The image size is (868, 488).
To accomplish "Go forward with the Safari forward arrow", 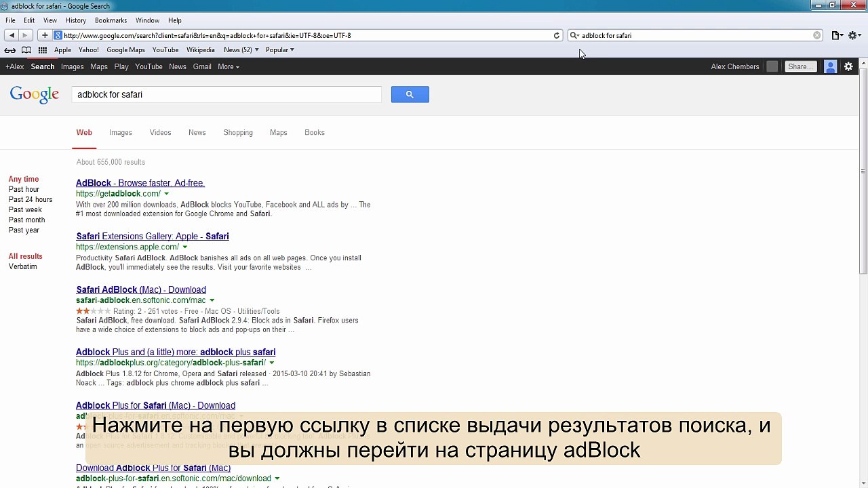I will pos(25,35).
